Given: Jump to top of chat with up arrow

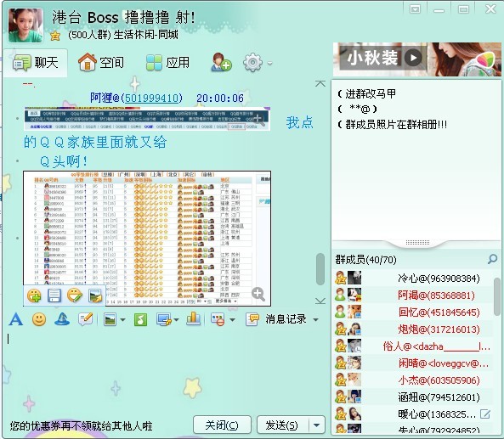Looking at the screenshot, I should [320, 84].
